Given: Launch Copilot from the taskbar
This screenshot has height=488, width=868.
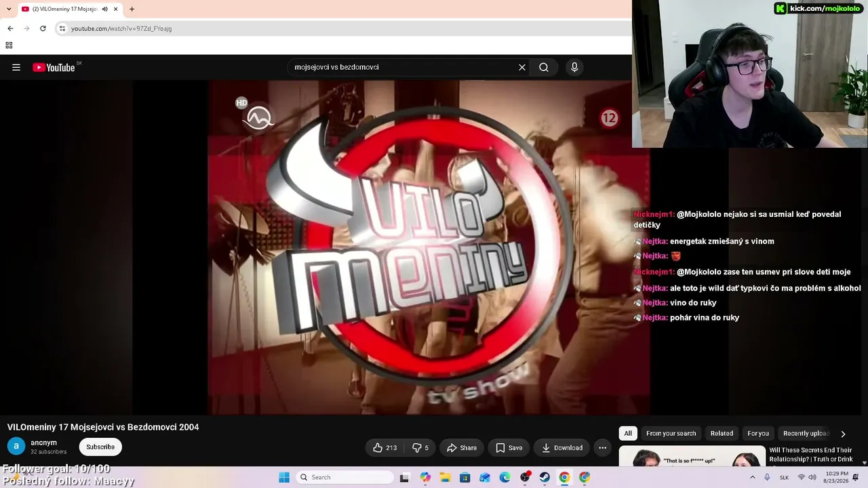Looking at the screenshot, I should click(x=425, y=477).
